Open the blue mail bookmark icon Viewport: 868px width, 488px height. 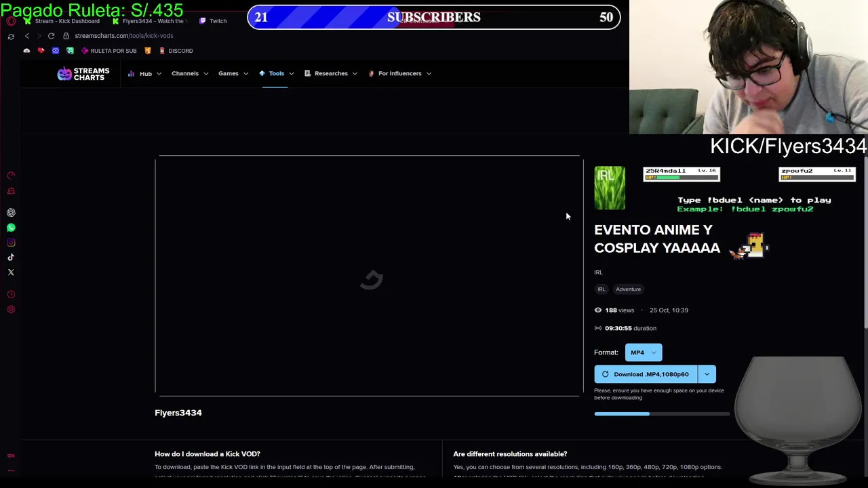tap(56, 51)
